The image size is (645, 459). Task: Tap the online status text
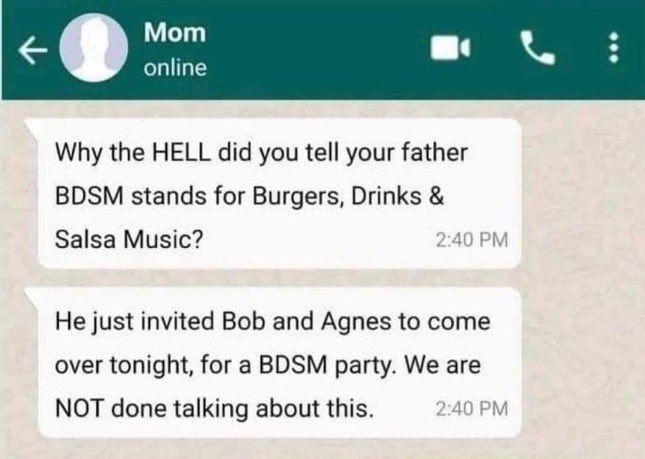click(175, 68)
